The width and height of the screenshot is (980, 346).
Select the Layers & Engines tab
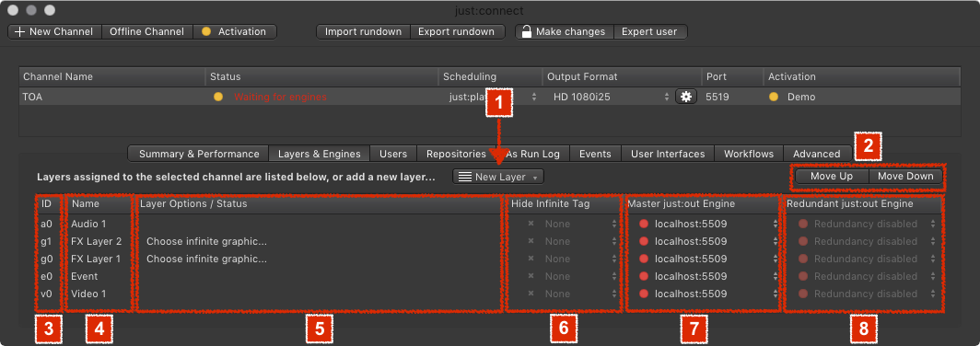click(319, 154)
